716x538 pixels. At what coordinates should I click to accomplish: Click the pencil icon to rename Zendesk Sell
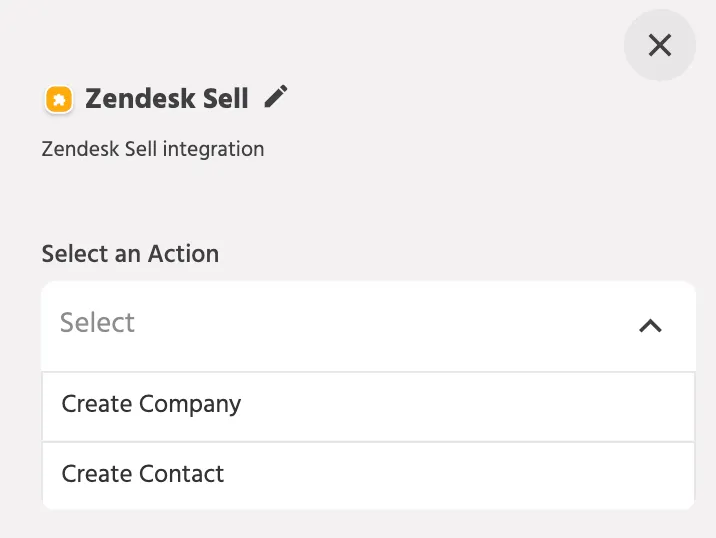pyautogui.click(x=276, y=97)
